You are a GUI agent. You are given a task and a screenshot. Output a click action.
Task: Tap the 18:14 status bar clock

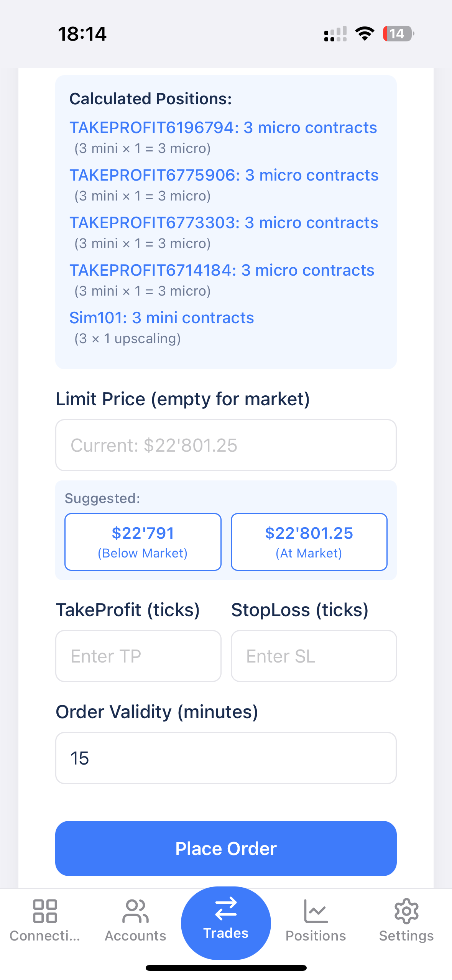[x=82, y=34]
